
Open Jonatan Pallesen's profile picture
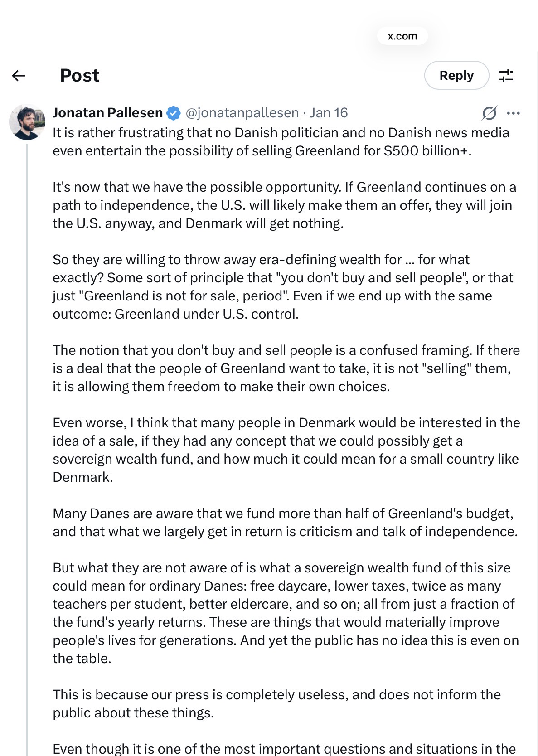[x=27, y=122]
